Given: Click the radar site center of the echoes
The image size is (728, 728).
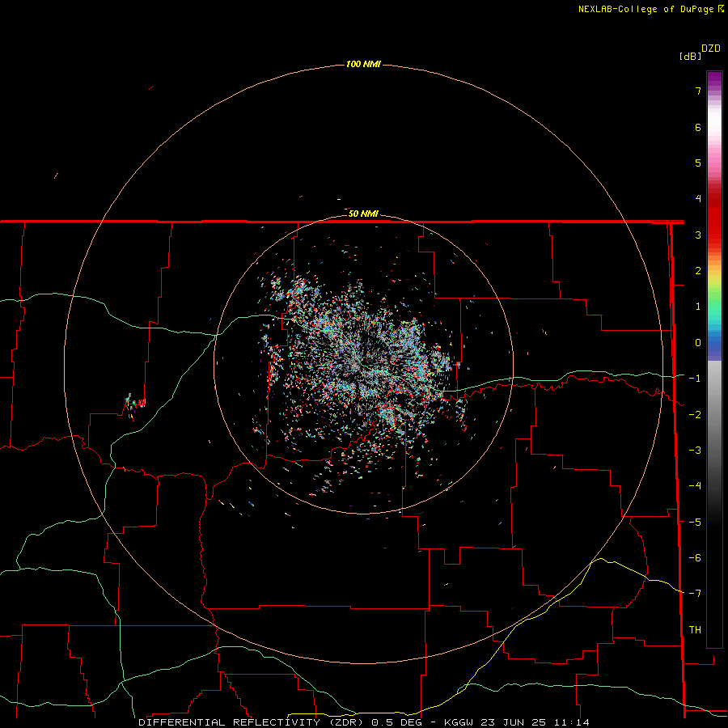Looking at the screenshot, I should click(362, 366).
